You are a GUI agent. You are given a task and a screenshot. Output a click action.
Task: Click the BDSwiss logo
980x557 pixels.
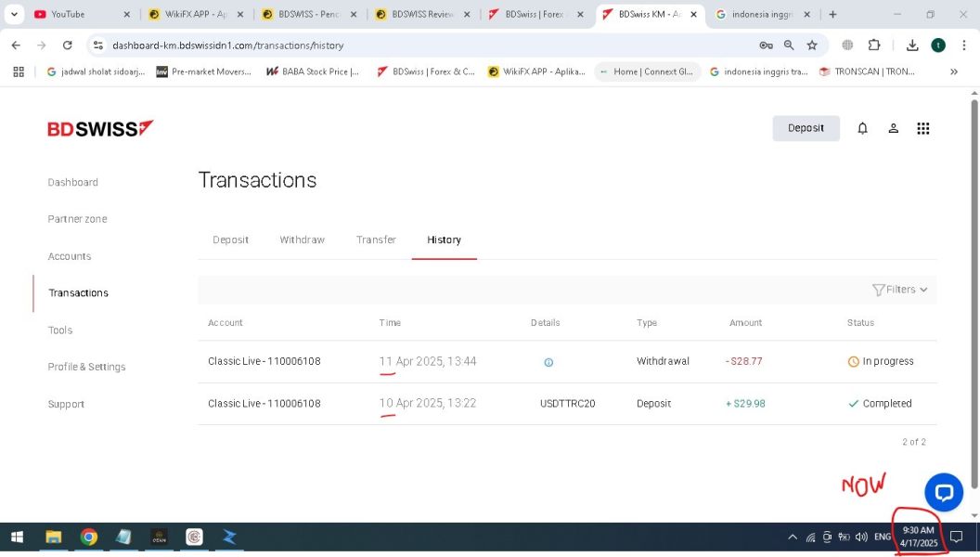point(100,128)
